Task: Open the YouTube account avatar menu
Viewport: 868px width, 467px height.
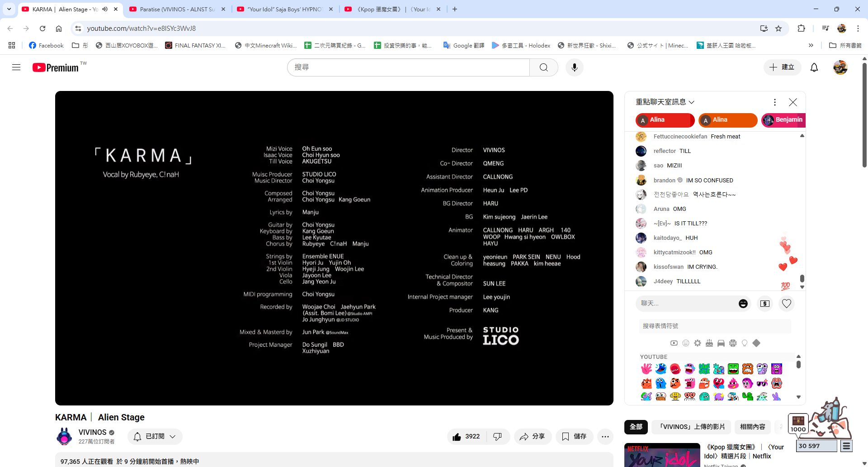Action: pyautogui.click(x=840, y=67)
